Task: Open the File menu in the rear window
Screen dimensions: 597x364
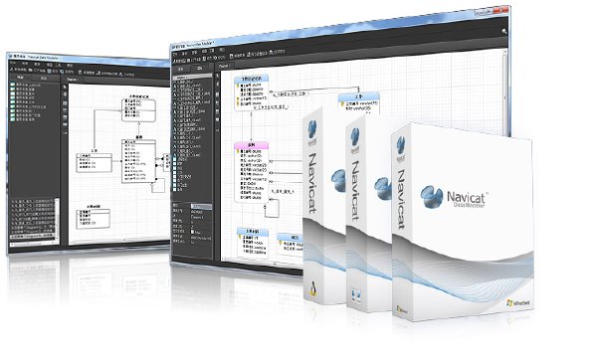Action: click(13, 63)
